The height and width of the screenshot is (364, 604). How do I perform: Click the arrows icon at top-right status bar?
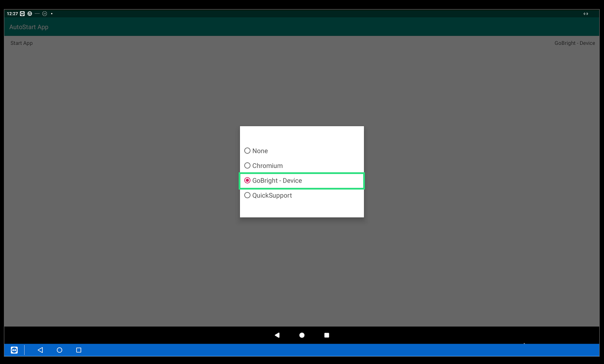point(586,14)
